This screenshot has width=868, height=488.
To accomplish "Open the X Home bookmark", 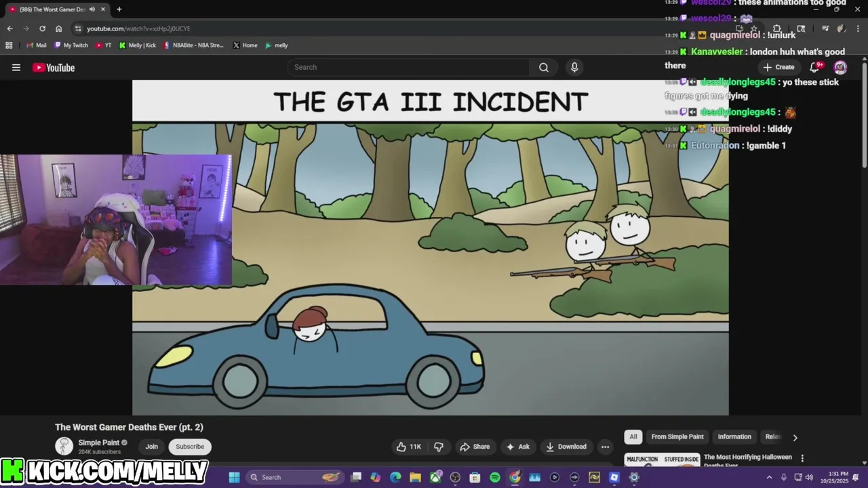I will [245, 45].
